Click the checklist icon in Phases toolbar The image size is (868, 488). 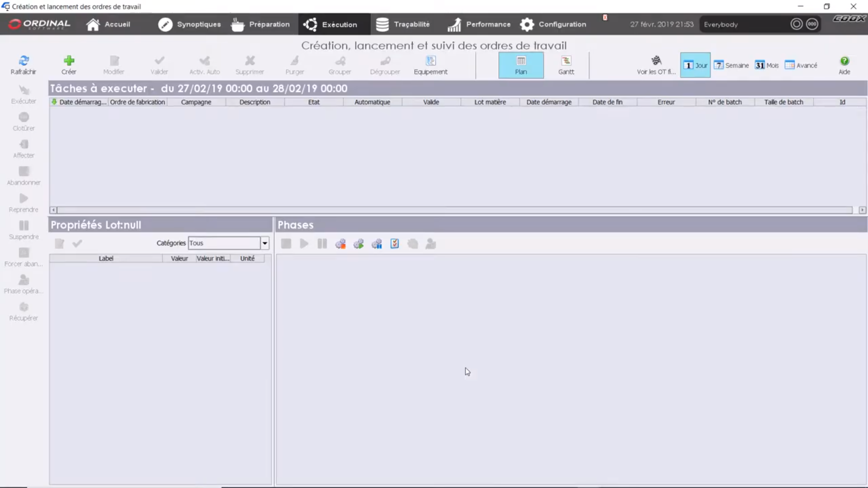pyautogui.click(x=395, y=244)
